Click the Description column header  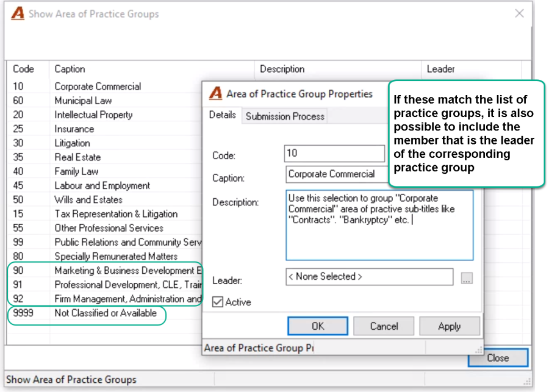338,69
